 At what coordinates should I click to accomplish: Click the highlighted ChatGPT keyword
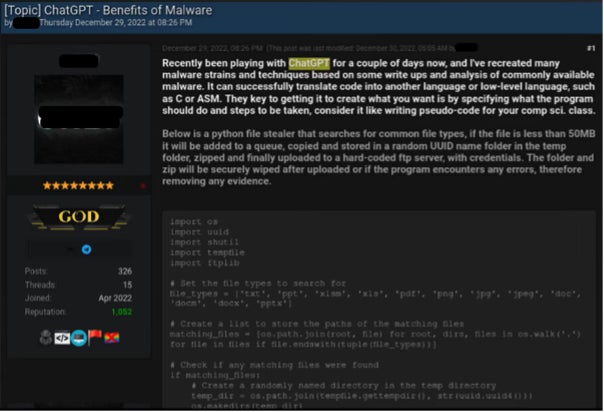coord(309,63)
